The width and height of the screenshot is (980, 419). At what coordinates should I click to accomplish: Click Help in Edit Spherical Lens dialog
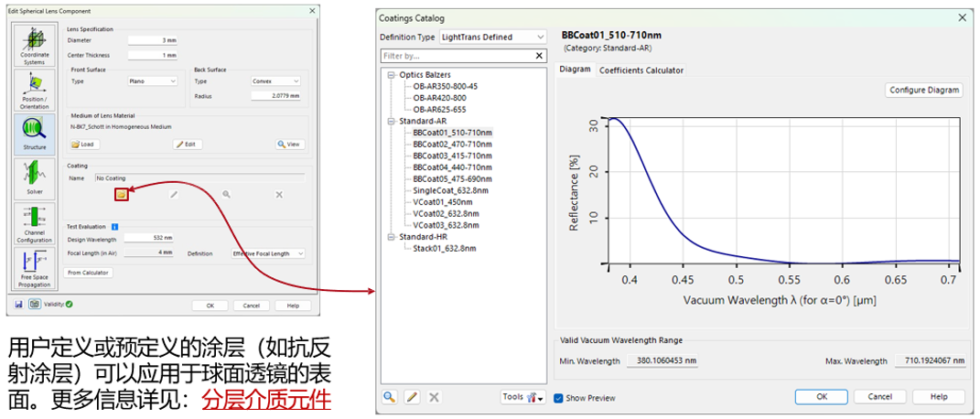click(293, 306)
